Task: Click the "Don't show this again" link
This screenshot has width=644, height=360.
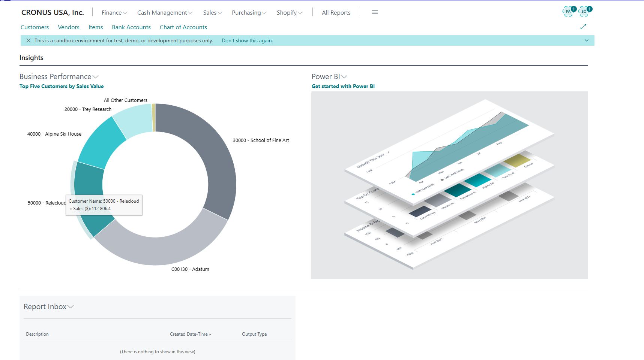Action: 247,40
